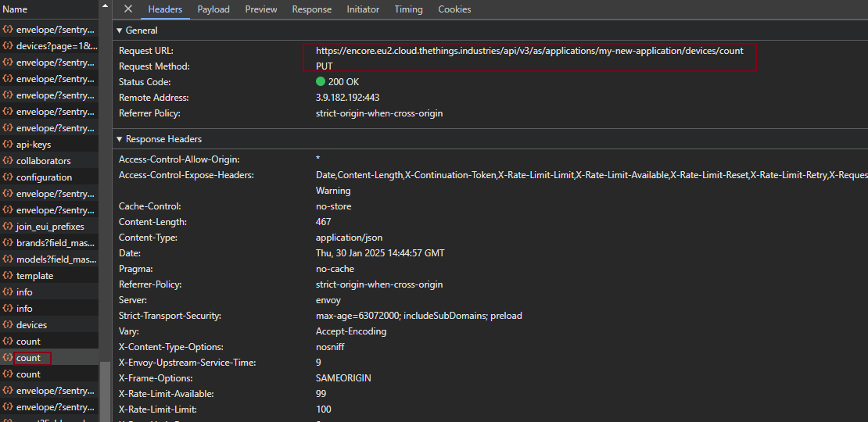Click the X-Rate-Limit-Available value 99

pos(321,394)
